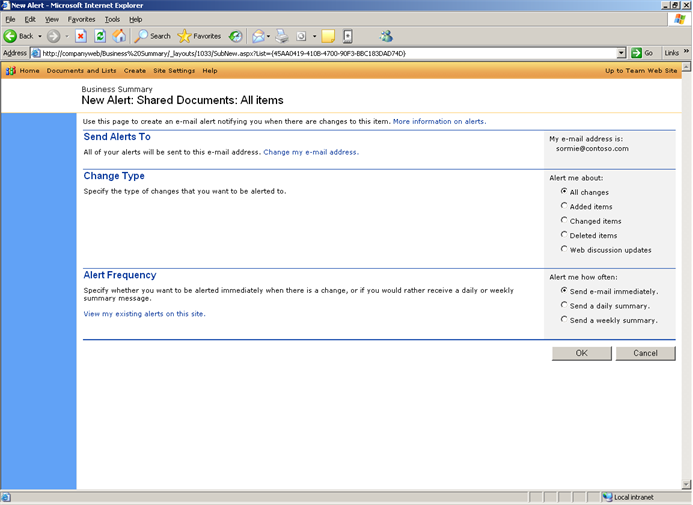Click the SharePoint logo beside Home

pyautogui.click(x=11, y=71)
